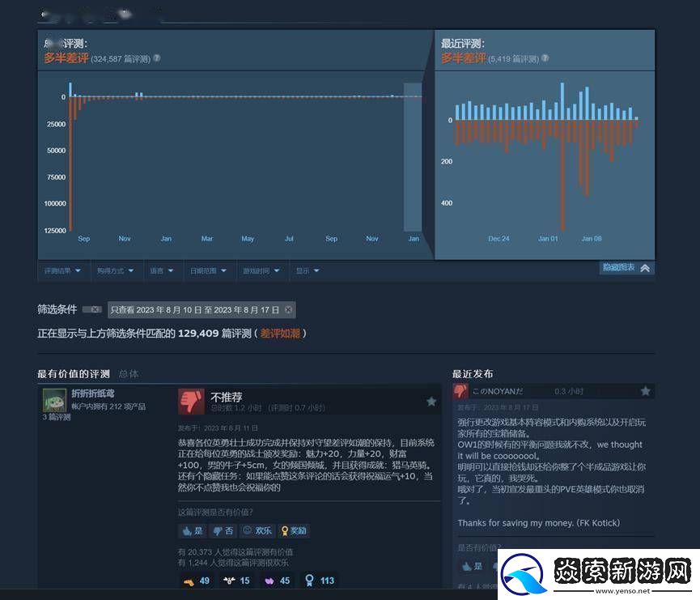Expand the "日期范围" dropdown

pos(209,270)
